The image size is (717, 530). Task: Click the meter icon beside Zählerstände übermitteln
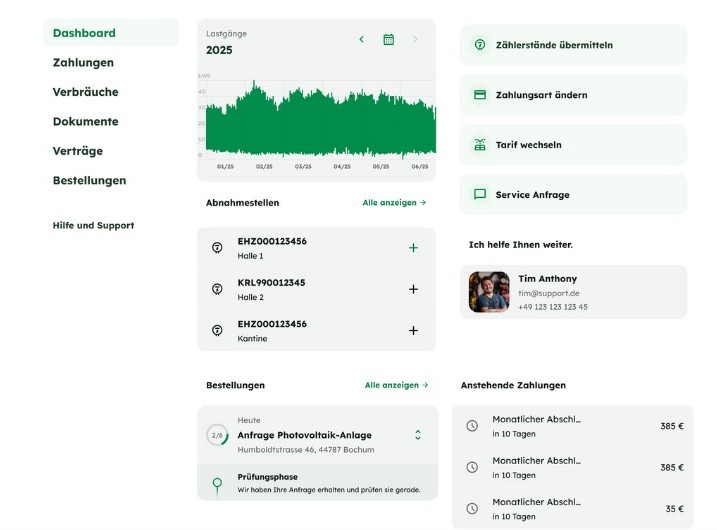[x=480, y=45]
